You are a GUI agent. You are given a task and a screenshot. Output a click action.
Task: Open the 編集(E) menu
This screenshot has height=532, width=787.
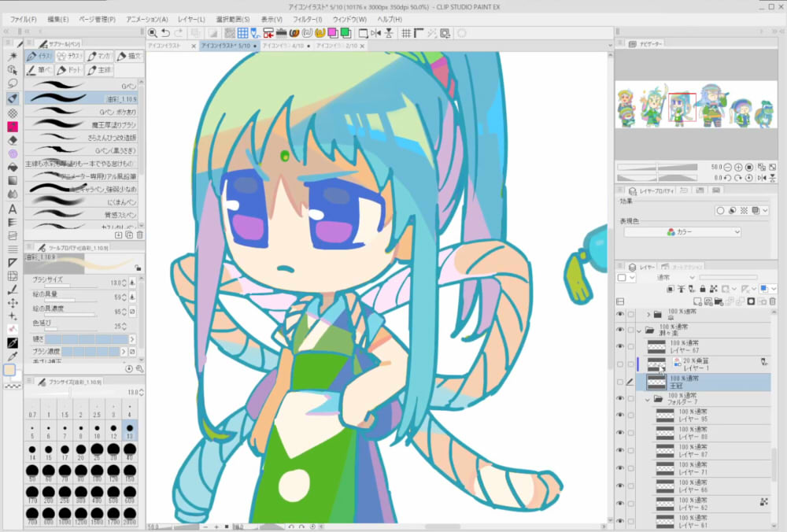coord(58,19)
